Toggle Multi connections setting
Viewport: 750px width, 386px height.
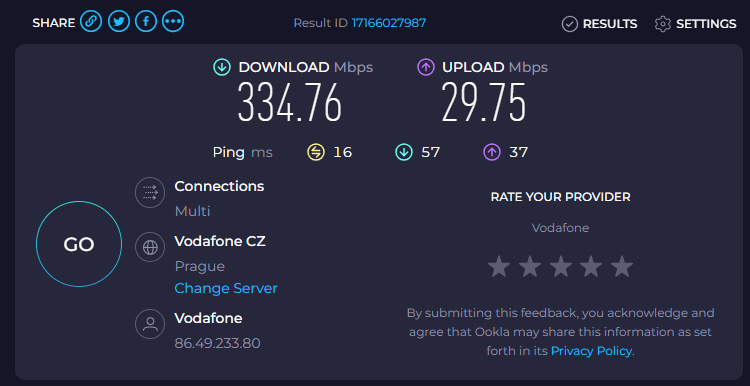tap(192, 211)
